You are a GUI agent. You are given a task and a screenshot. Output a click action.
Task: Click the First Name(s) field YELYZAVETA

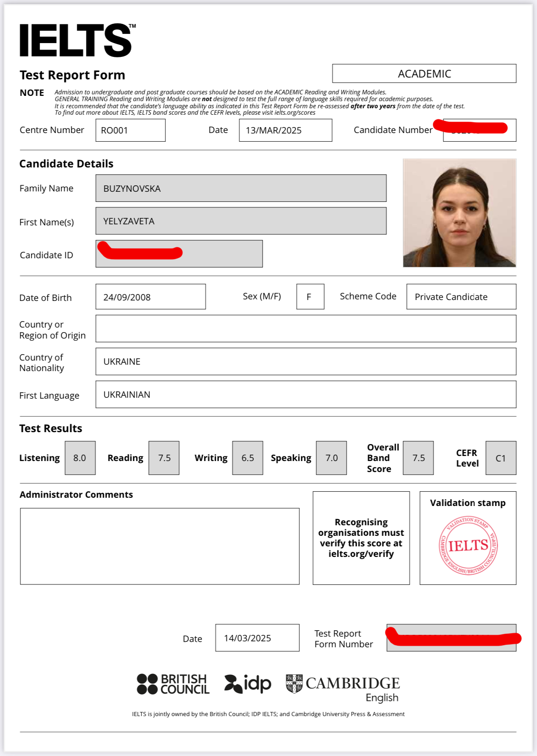241,221
